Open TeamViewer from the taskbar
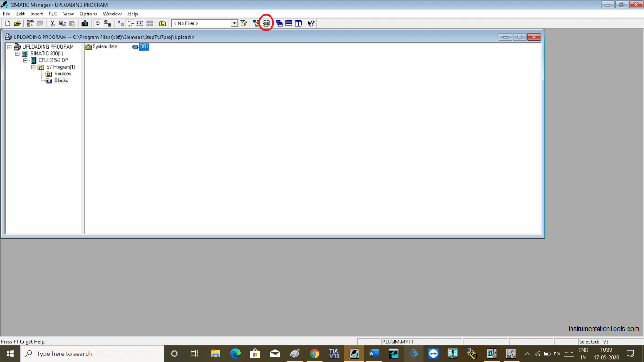The width and height of the screenshot is (644, 362). tap(433, 354)
